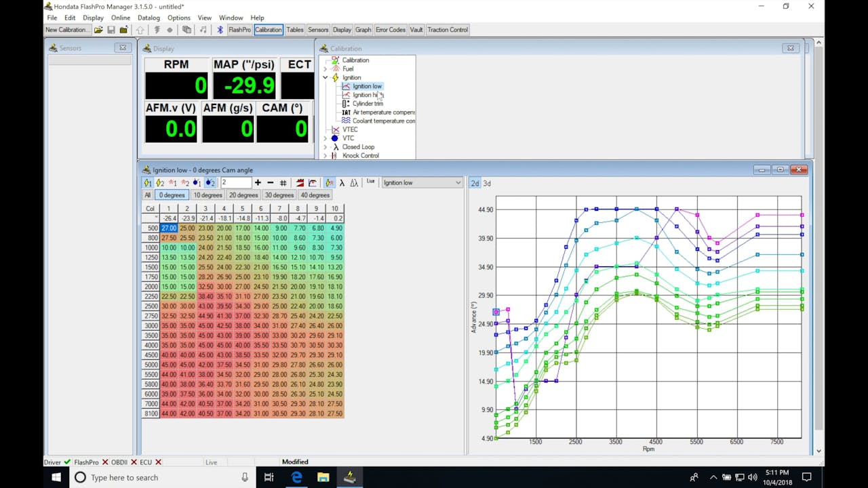Click the interpolate/smooth icon in the table toolbar

[300, 182]
